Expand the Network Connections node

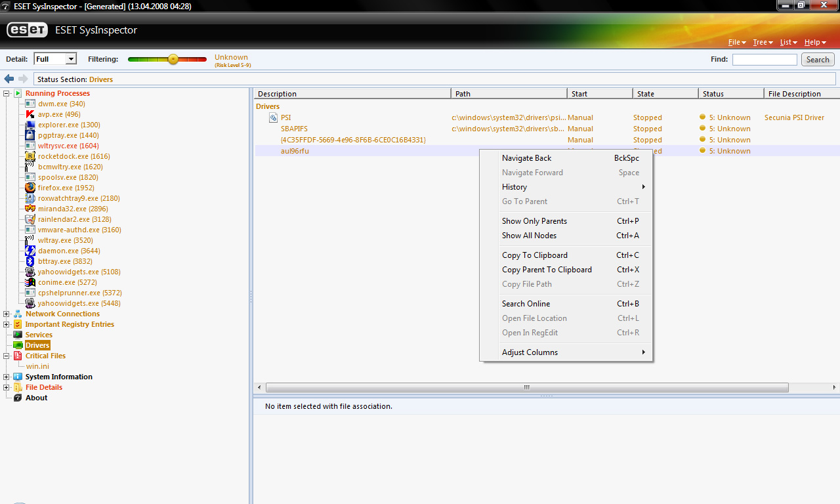[x=7, y=314]
